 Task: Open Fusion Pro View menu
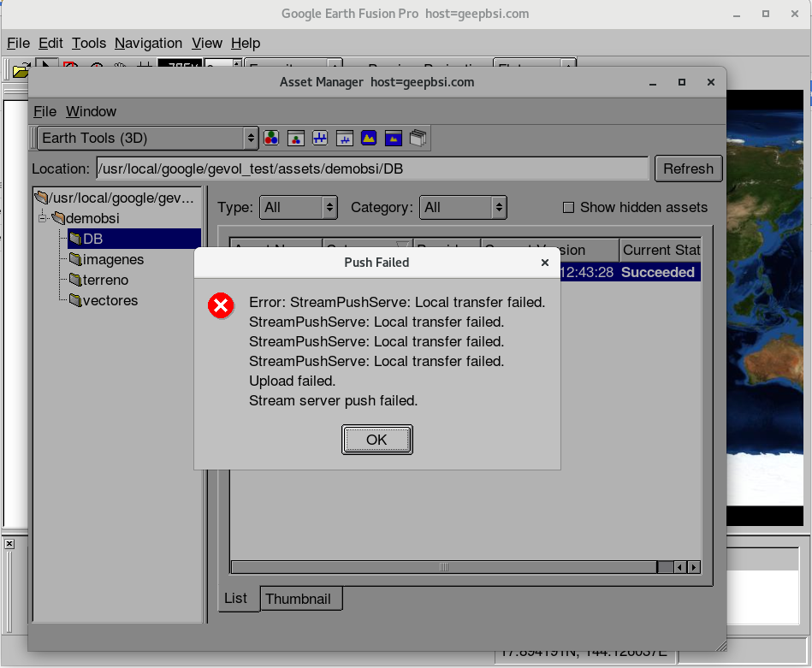click(207, 43)
